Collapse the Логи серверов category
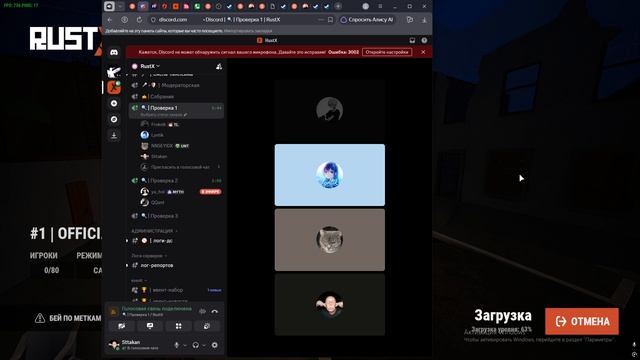Image resolution: width=640 pixels, height=360 pixels. click(149, 256)
